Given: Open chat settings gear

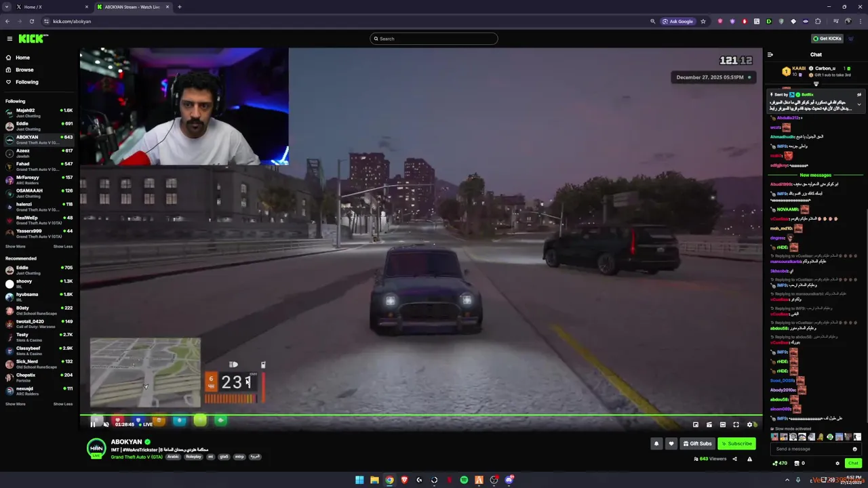Looking at the screenshot, I should 837,464.
